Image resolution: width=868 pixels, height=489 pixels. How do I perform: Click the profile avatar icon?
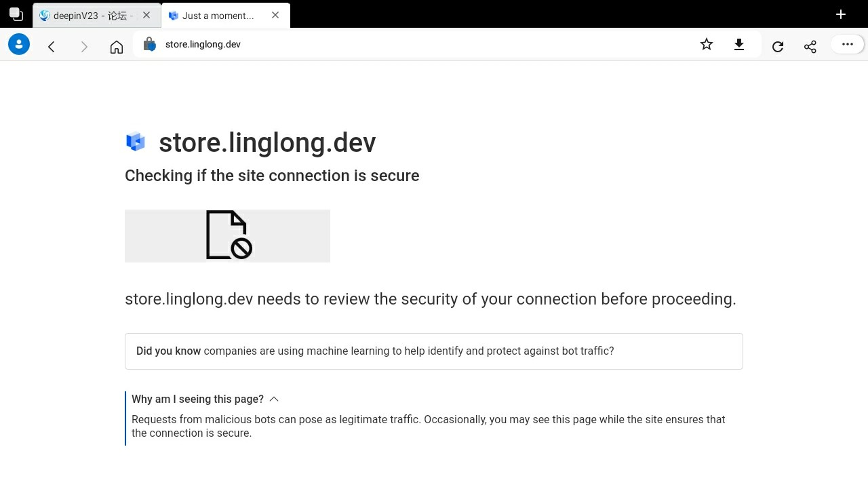point(19,45)
